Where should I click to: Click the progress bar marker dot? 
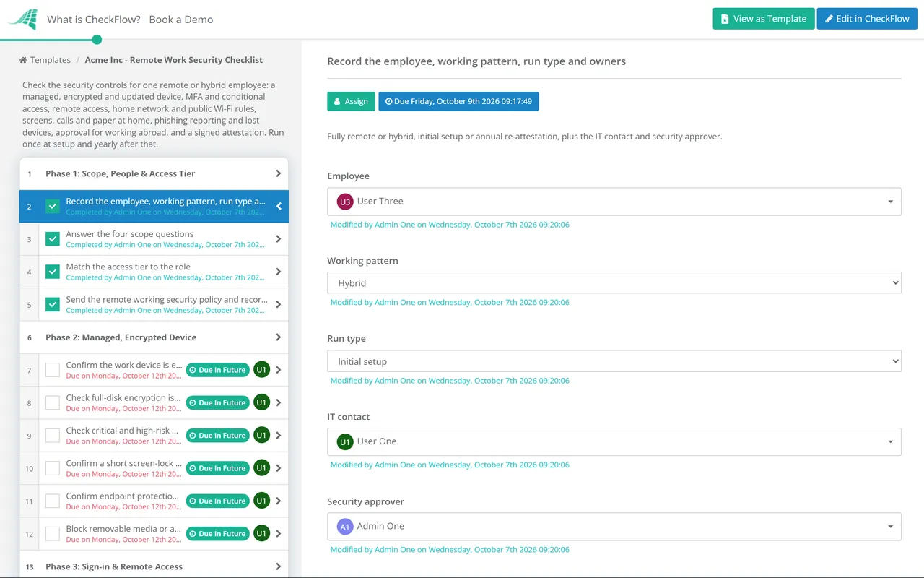click(97, 40)
